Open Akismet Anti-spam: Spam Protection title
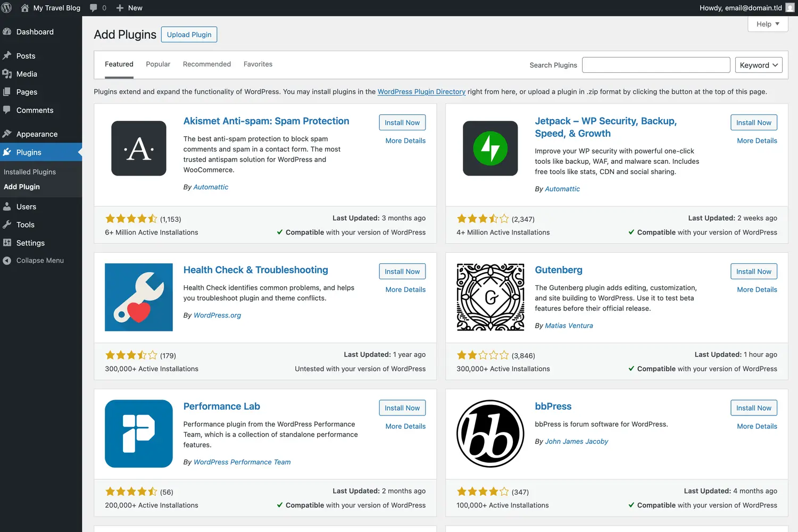This screenshot has width=798, height=532. click(267, 121)
